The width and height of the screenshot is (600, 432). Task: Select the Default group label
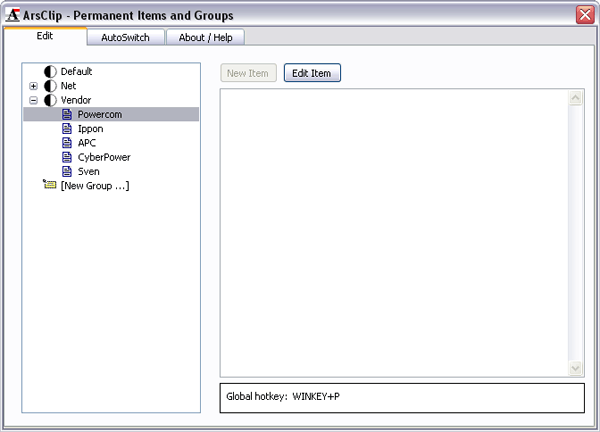click(x=77, y=72)
